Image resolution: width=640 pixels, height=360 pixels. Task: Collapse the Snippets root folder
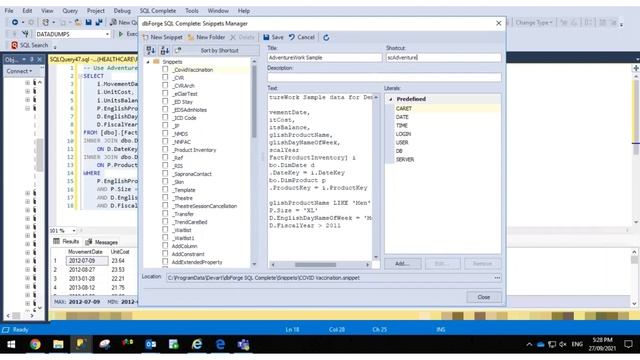pos(148,62)
